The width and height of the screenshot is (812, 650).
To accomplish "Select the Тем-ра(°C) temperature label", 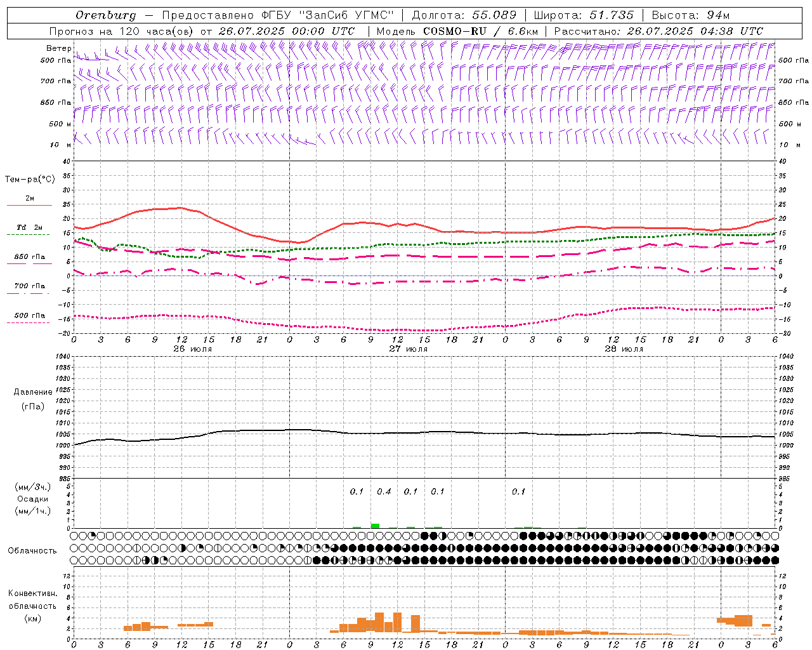I will click(x=30, y=180).
